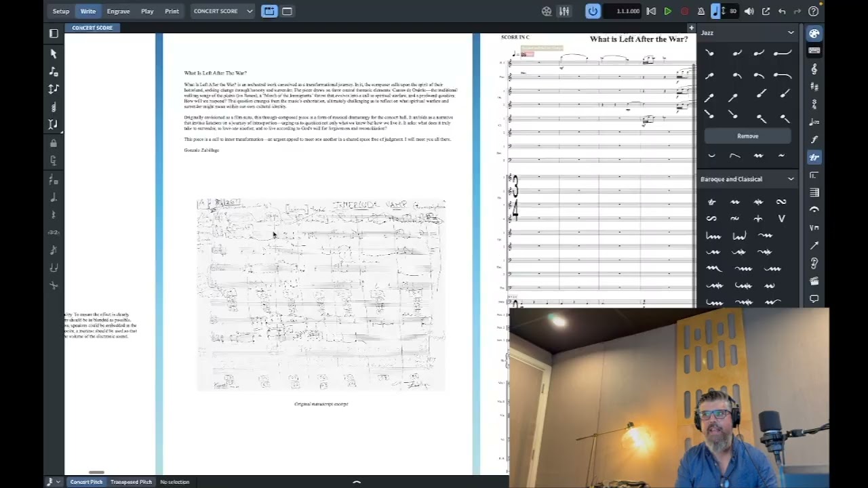Screen dimensions: 868x488
Task: Click the Grace Notes tool
Action: pos(54,250)
